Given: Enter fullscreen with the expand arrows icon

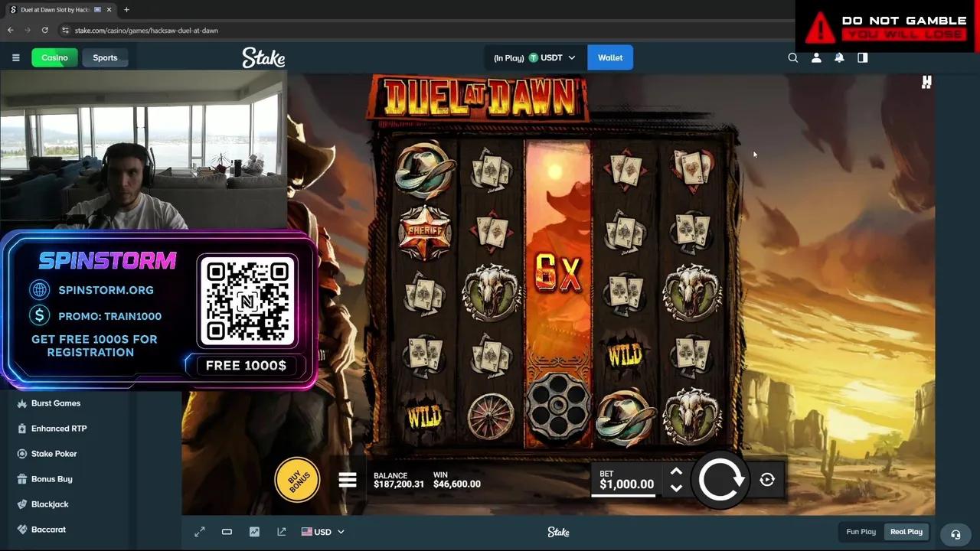Looking at the screenshot, I should [x=200, y=532].
